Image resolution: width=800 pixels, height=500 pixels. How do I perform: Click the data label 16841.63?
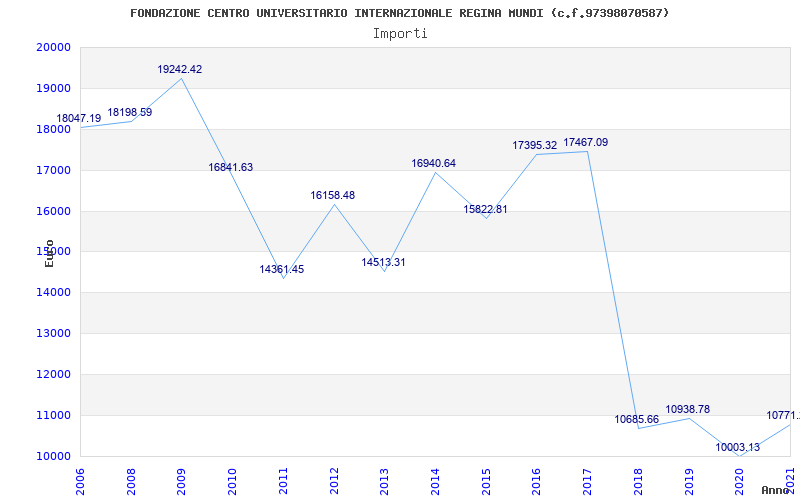(x=231, y=167)
